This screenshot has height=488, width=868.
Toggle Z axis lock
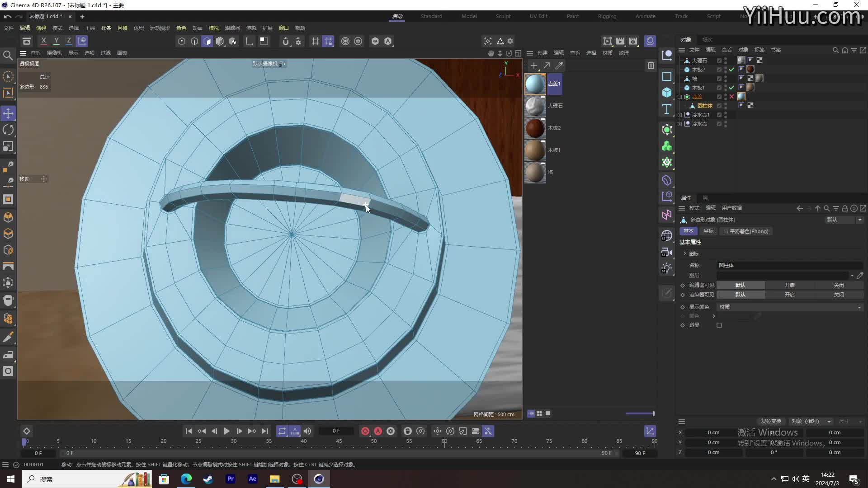coord(69,41)
